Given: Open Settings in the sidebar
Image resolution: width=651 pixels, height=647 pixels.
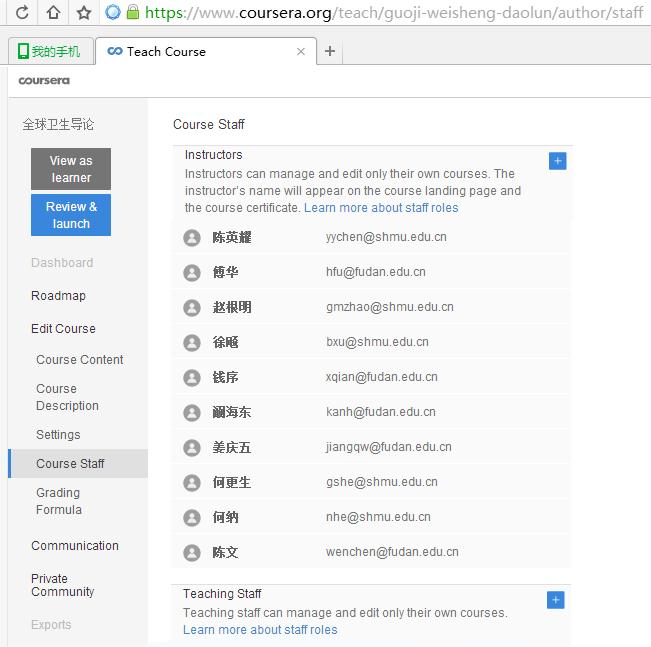Looking at the screenshot, I should click(58, 434).
